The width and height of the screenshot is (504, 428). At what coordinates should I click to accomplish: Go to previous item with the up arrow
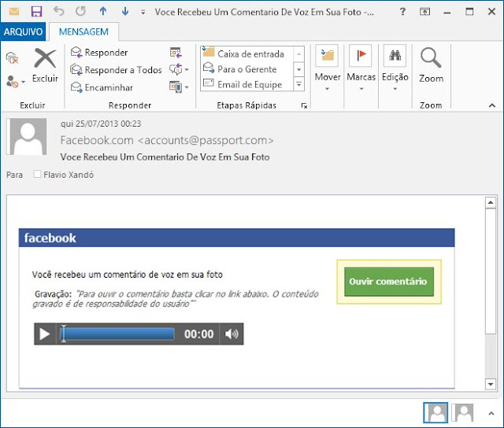point(103,11)
